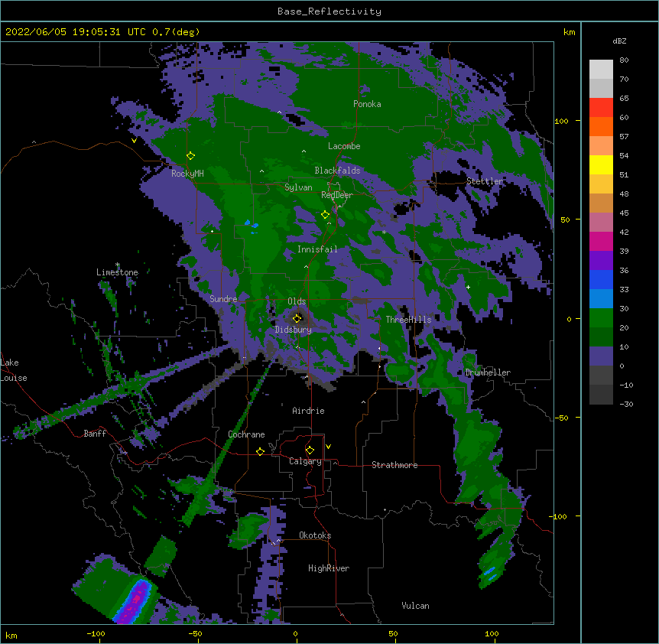Click the yellow diamond marker below Cochrane

pos(260,451)
